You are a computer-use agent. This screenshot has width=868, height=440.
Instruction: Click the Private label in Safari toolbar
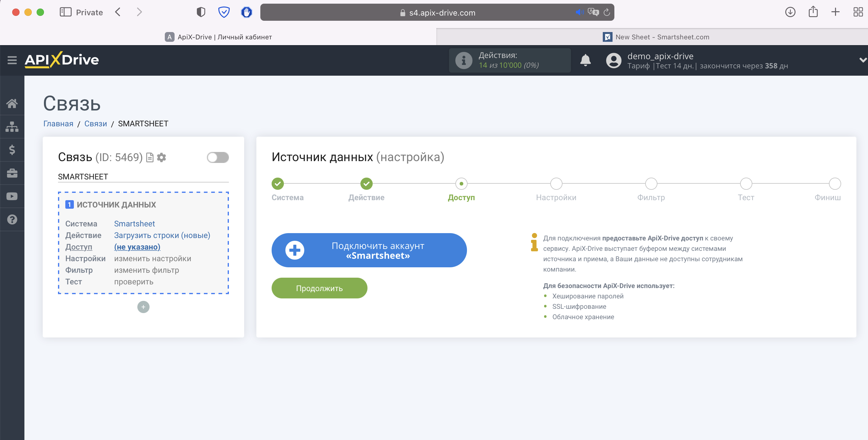coord(89,13)
